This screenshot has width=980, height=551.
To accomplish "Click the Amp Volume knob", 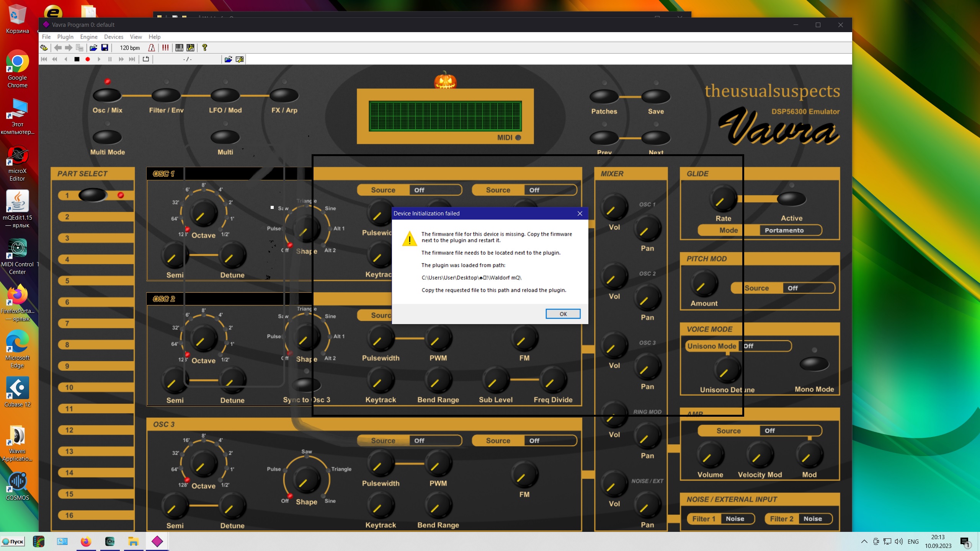I will pos(710,455).
